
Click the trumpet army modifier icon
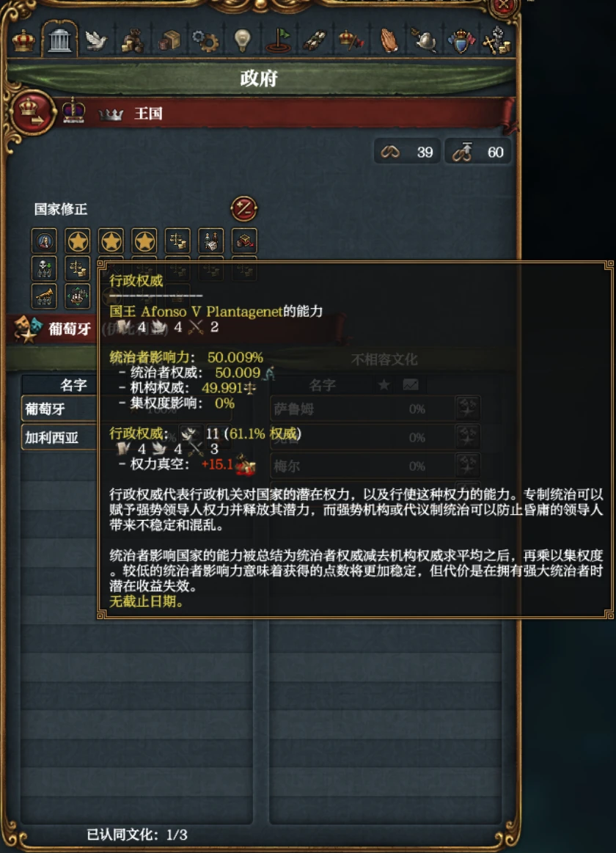click(x=44, y=296)
